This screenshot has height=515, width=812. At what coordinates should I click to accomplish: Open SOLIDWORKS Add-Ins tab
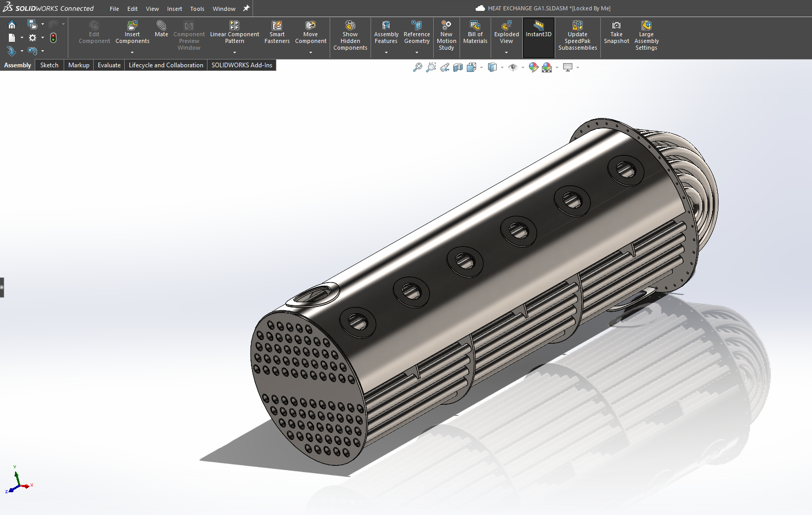[x=242, y=65]
